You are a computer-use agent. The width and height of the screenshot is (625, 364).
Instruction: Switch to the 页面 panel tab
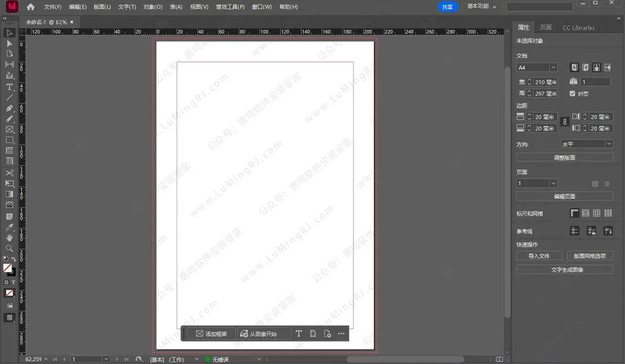pyautogui.click(x=546, y=27)
